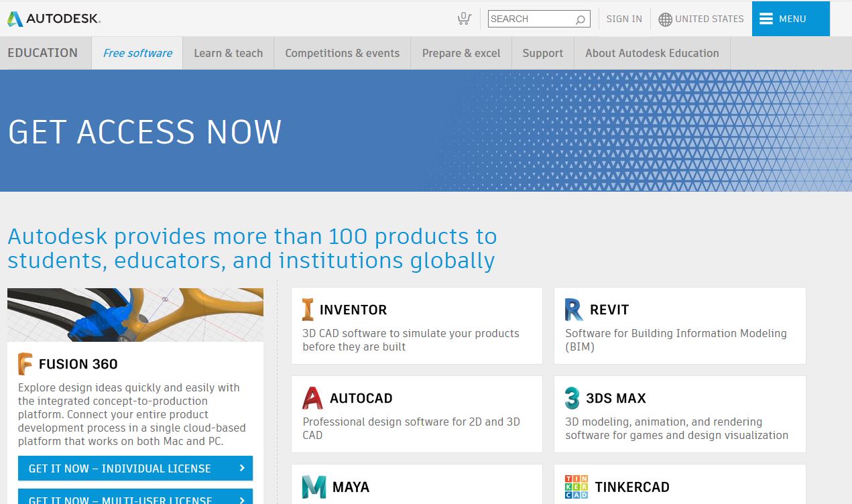The image size is (852, 504).
Task: Click 'Autodesk provides more than 100 products' heading
Action: 252,248
